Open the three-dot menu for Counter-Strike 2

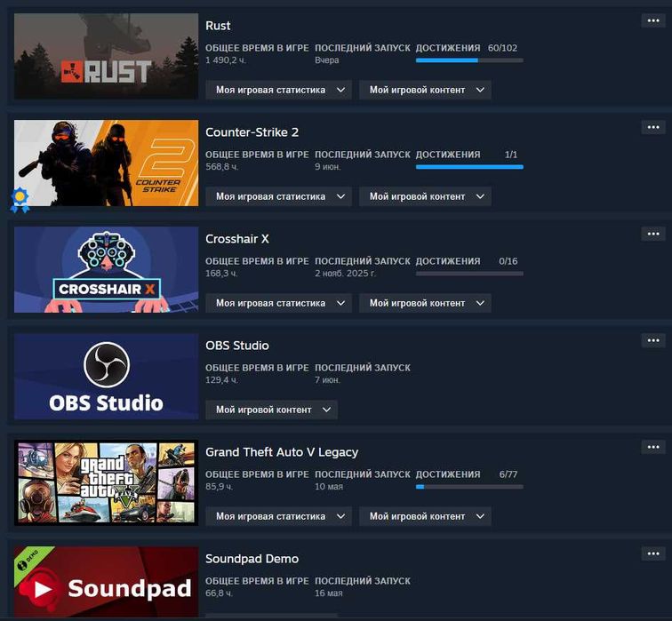[653, 127]
